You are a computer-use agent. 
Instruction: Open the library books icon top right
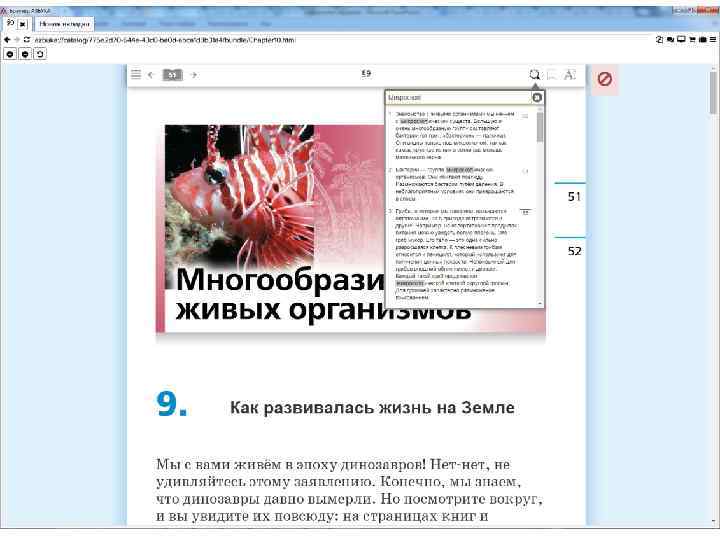tap(702, 39)
